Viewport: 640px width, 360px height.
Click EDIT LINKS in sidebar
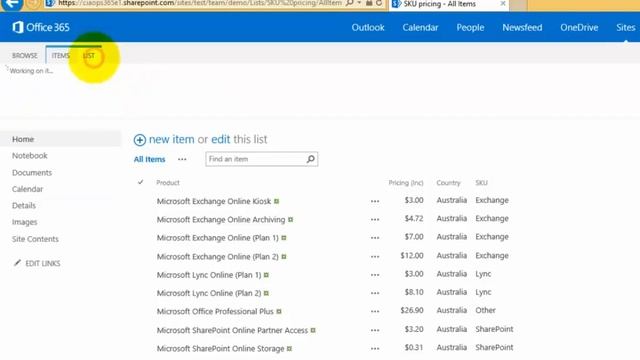[x=42, y=263]
